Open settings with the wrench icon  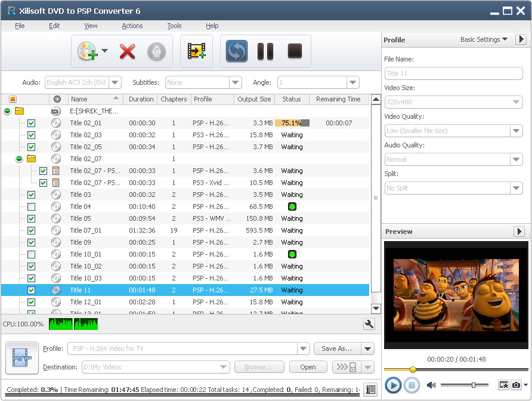pyautogui.click(x=369, y=323)
